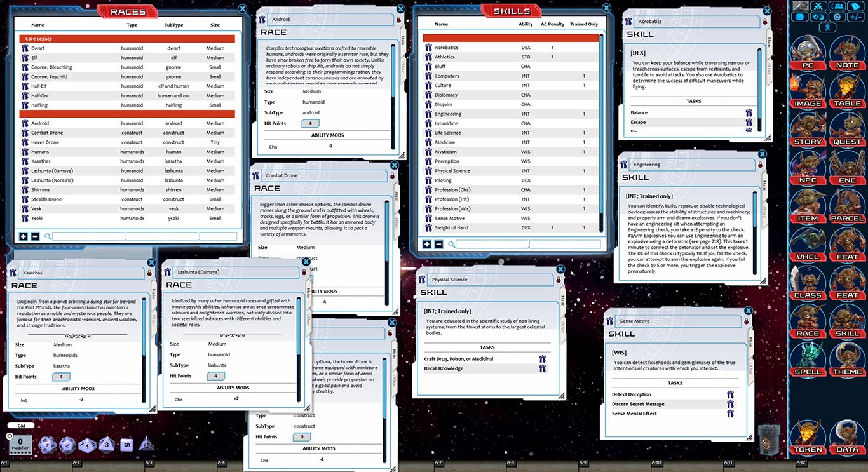Open the Modifiers panel via the +/- icon
Screen dimensions: 868x472
coord(855,17)
